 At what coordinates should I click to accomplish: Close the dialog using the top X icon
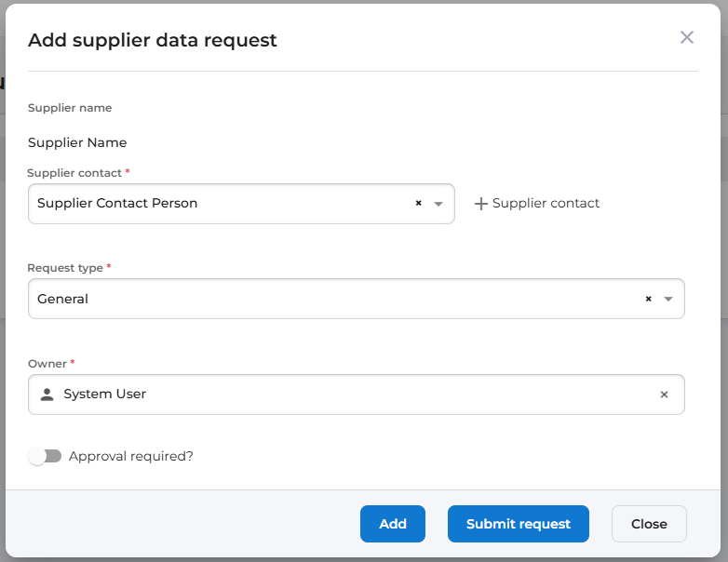(687, 38)
